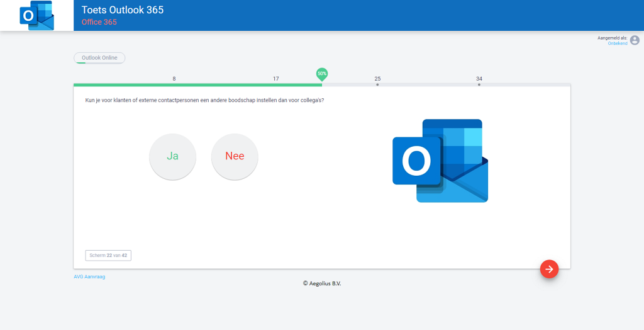Answer 'Nee' to the question
Image resolution: width=644 pixels, height=330 pixels.
tap(235, 157)
